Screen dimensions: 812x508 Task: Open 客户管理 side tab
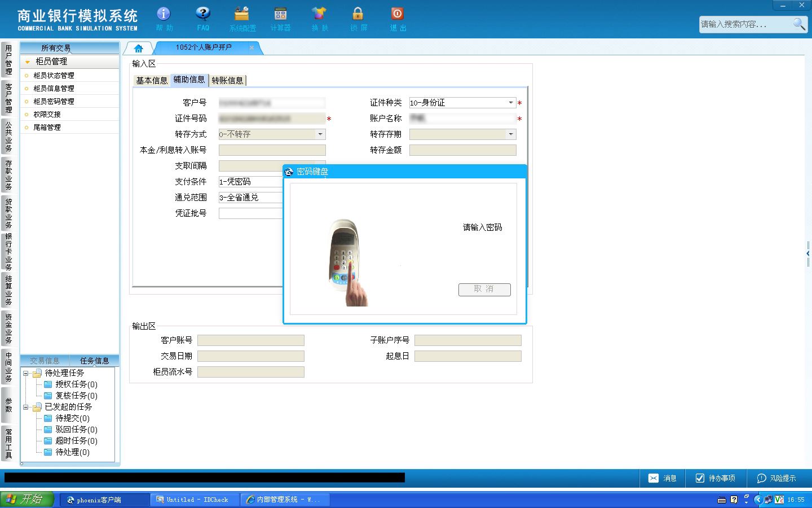[x=8, y=98]
